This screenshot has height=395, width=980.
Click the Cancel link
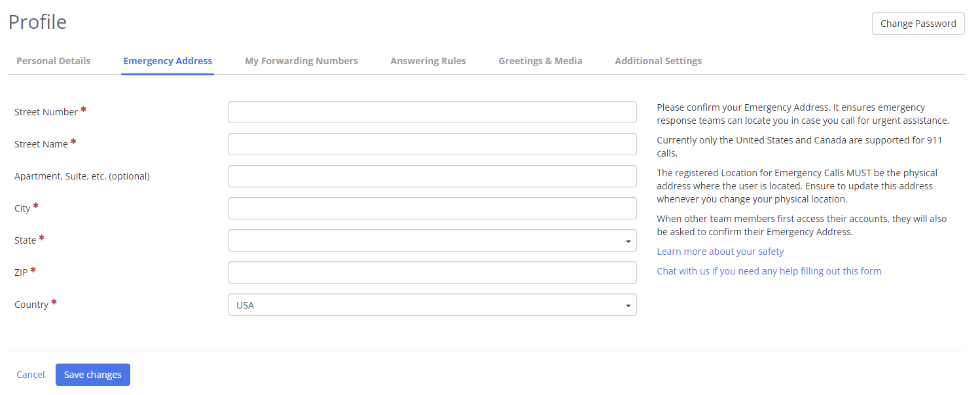31,375
